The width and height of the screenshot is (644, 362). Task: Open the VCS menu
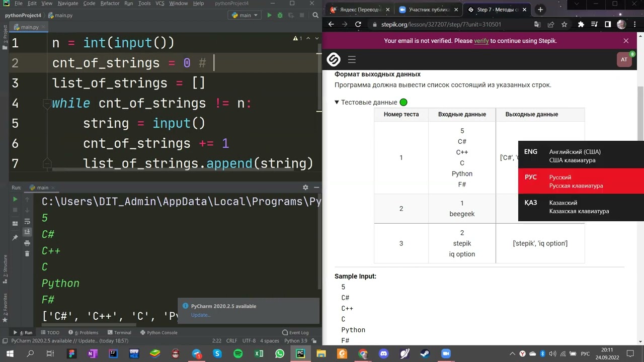click(x=160, y=4)
